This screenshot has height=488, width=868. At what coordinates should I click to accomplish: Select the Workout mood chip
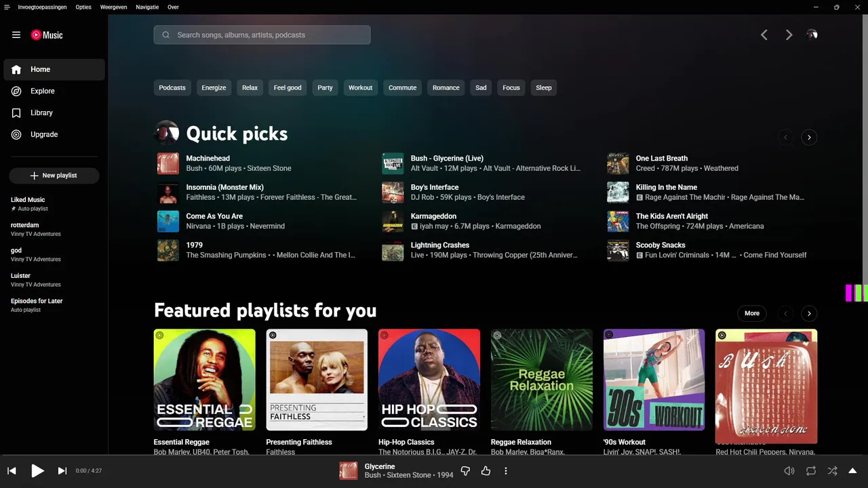coord(360,87)
